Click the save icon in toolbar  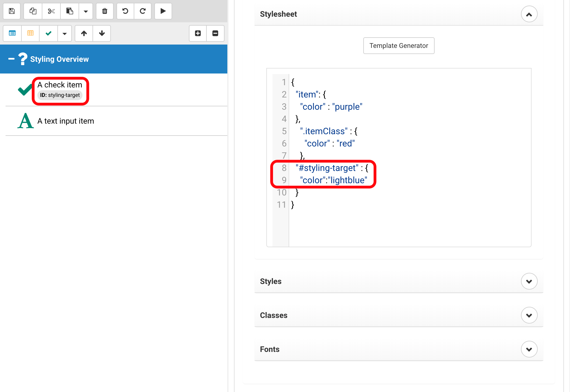tap(12, 11)
